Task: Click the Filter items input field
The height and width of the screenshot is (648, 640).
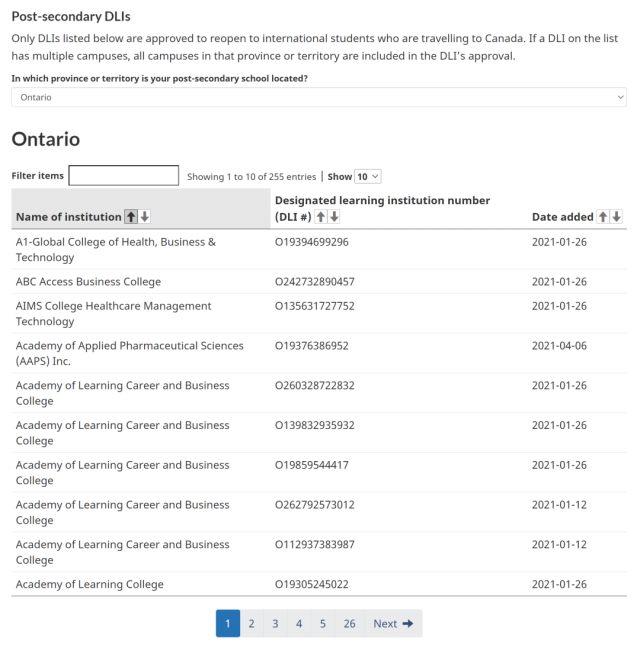Action: [x=124, y=176]
